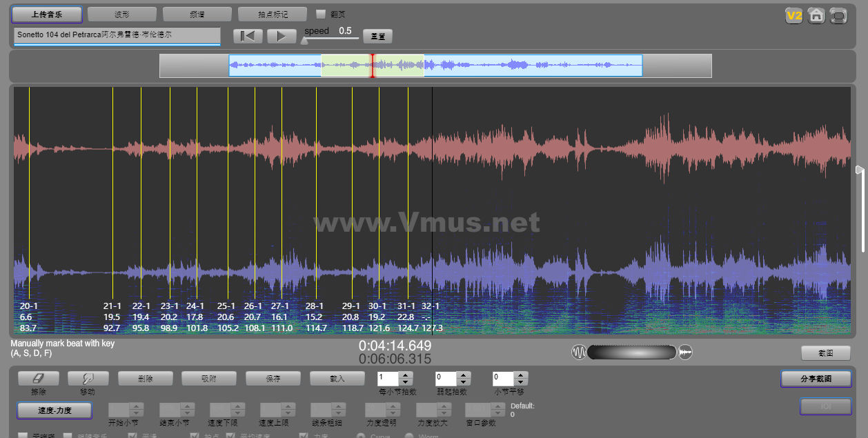Image resolution: width=868 pixels, height=438 pixels.
Task: Click the 保存 save button
Action: (273, 379)
